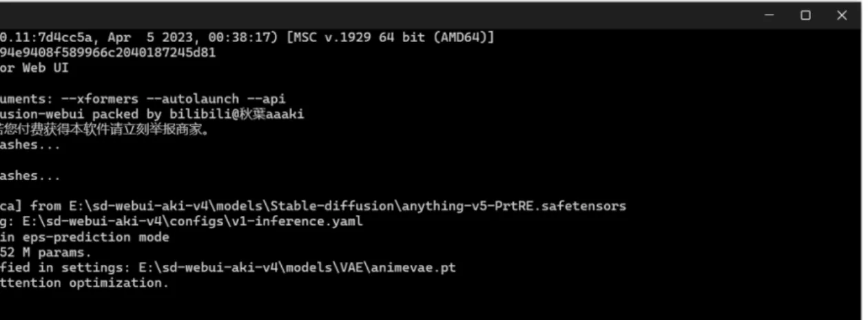Maximize the console window
This screenshot has height=320, width=868.
(805, 15)
